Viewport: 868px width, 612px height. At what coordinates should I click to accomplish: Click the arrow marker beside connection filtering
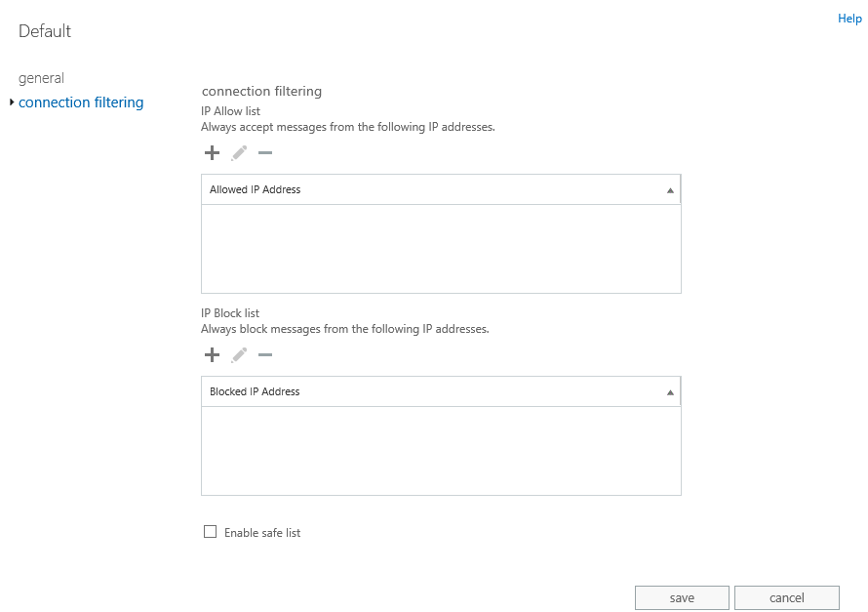point(11,102)
